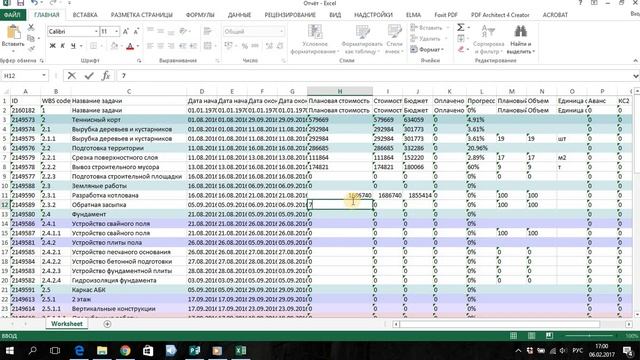640x360 pixels.
Task: Click the Borders icon in Font group
Action: (93, 46)
